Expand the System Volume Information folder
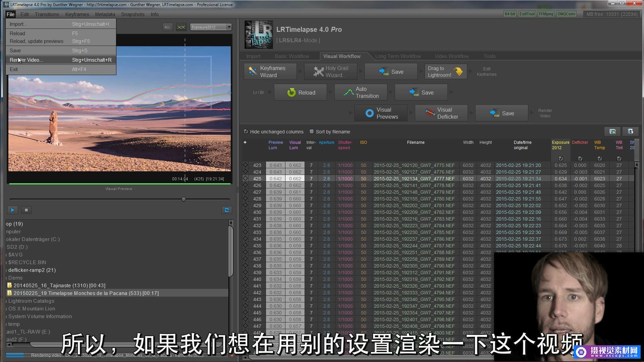The image size is (644, 362). click(x=40, y=316)
